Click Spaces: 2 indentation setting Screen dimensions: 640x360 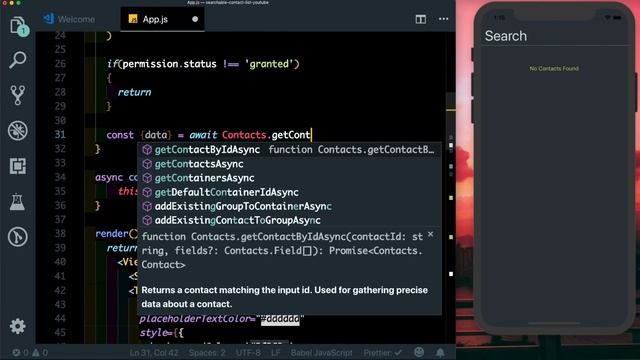[207, 352]
